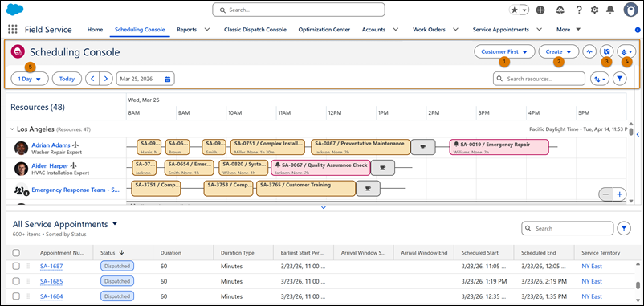This screenshot has width=644, height=306.
Task: Open Aiden Harper resource link
Action: pyautogui.click(x=49, y=165)
